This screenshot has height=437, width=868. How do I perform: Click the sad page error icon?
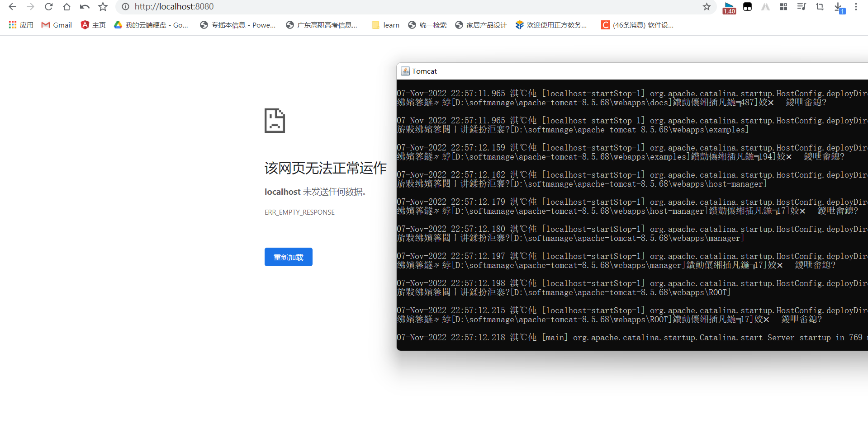pos(275,120)
